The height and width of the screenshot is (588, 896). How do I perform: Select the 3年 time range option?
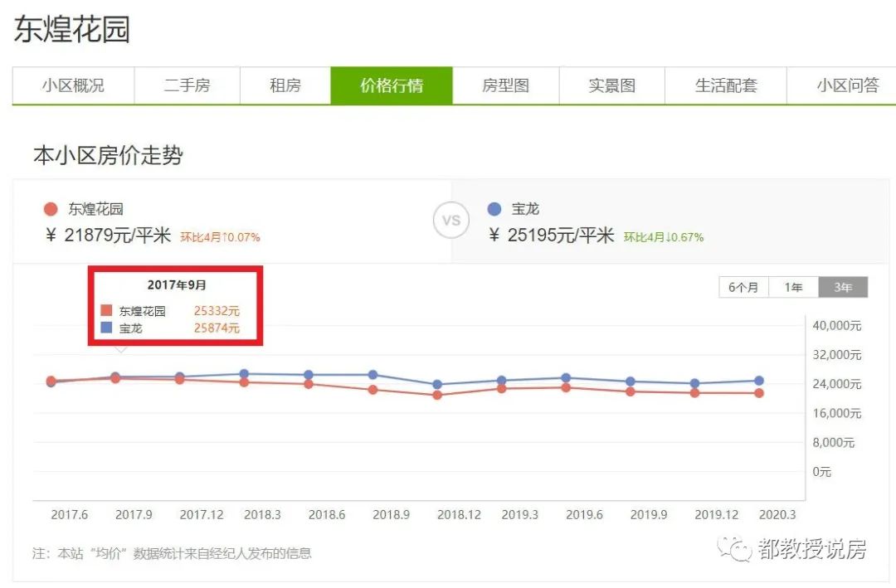843,286
